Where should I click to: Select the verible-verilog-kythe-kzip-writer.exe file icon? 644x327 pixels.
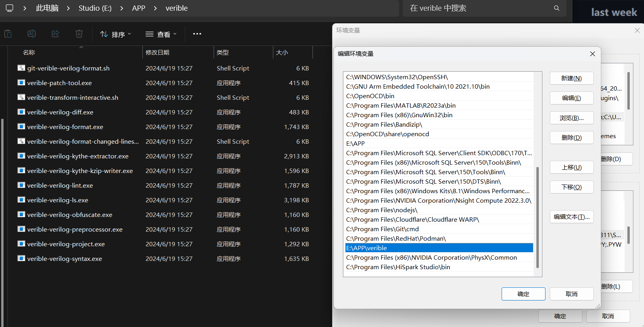point(21,171)
